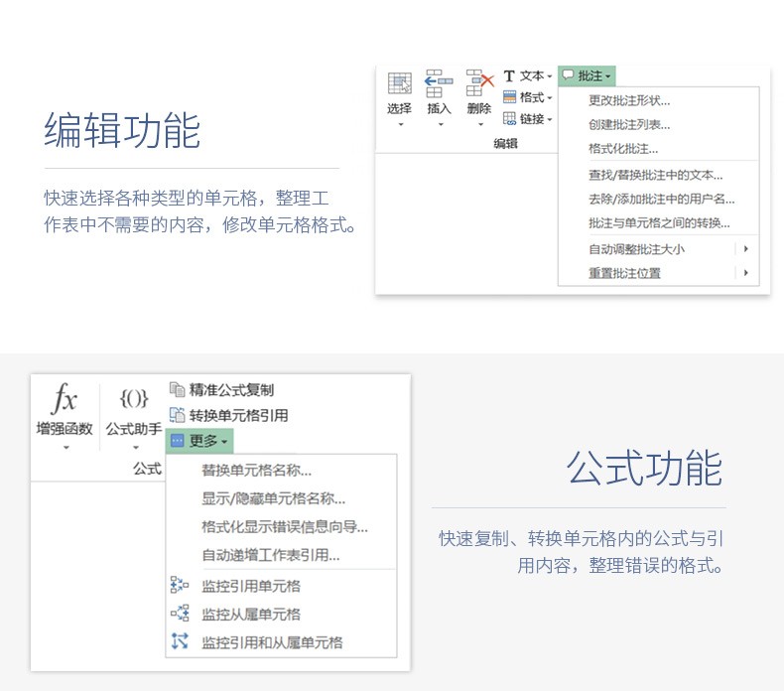The width and height of the screenshot is (784, 694).
Task: Collapse the 批注 dropdown button
Action: click(x=587, y=76)
